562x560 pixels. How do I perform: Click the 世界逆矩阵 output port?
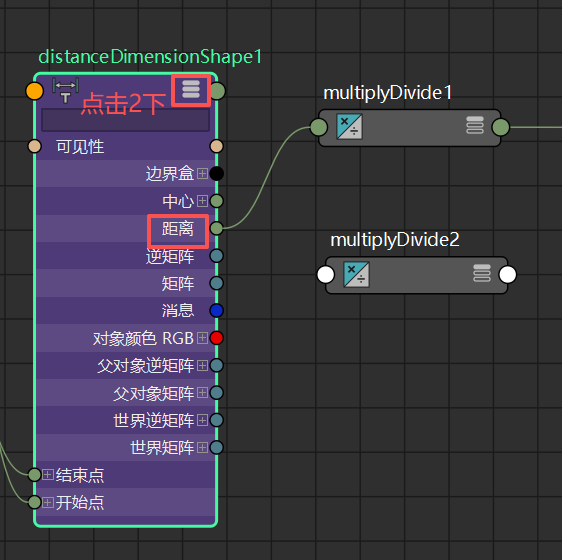216,420
